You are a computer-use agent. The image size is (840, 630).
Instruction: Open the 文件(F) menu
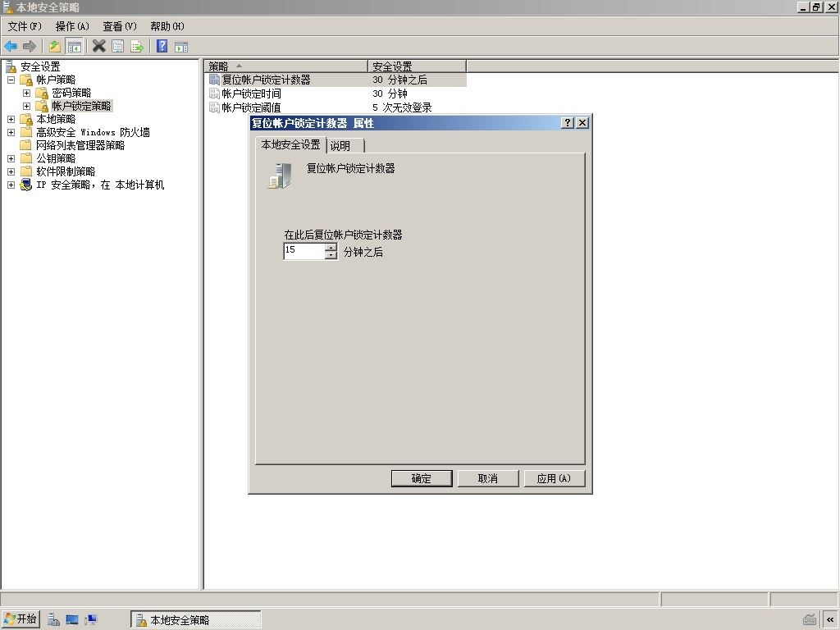(x=25, y=26)
